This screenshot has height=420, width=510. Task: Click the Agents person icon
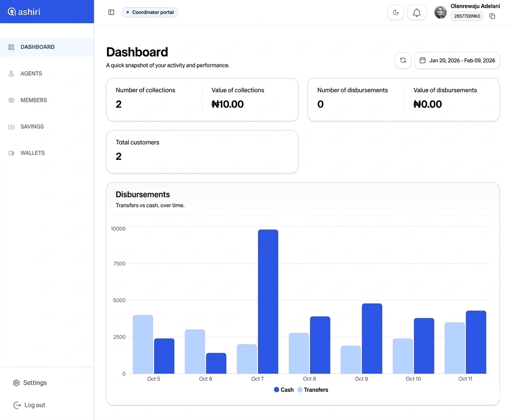coord(11,73)
